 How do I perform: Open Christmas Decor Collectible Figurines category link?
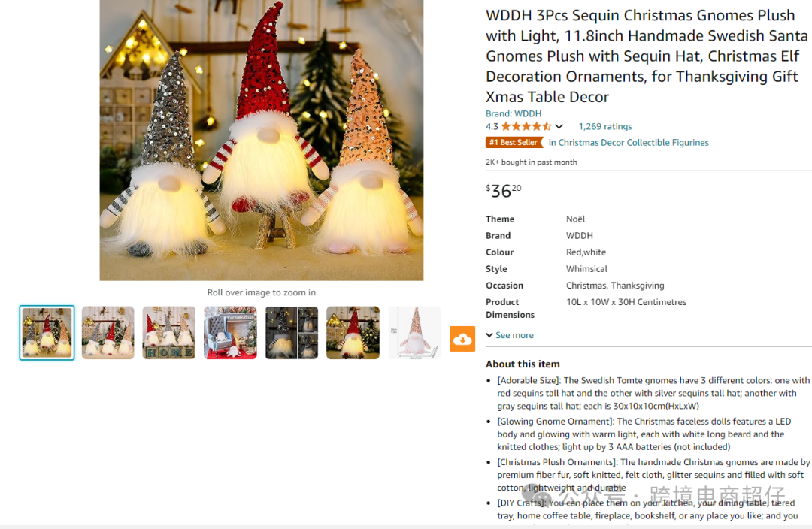click(628, 142)
